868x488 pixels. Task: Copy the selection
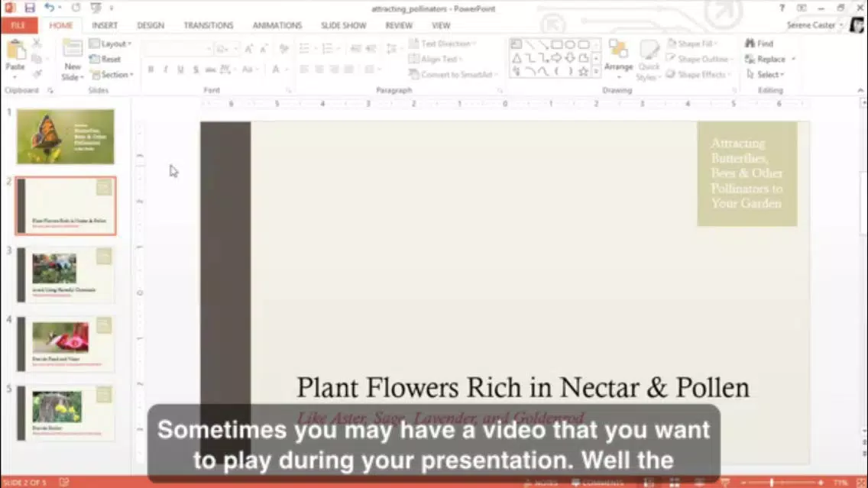pos(37,59)
